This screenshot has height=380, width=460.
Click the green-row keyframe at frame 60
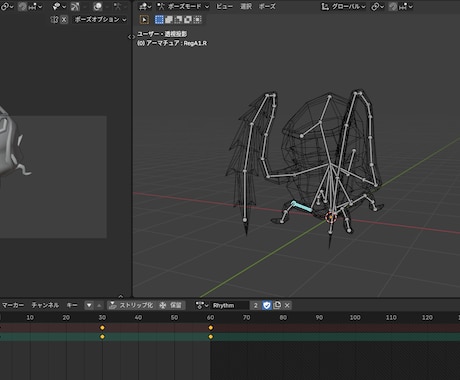pos(210,337)
